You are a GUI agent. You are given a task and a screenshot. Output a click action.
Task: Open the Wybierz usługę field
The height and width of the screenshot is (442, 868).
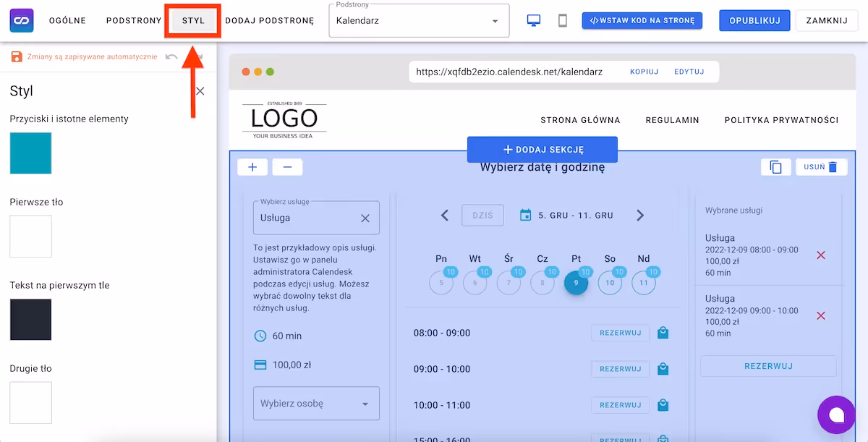[x=307, y=218]
